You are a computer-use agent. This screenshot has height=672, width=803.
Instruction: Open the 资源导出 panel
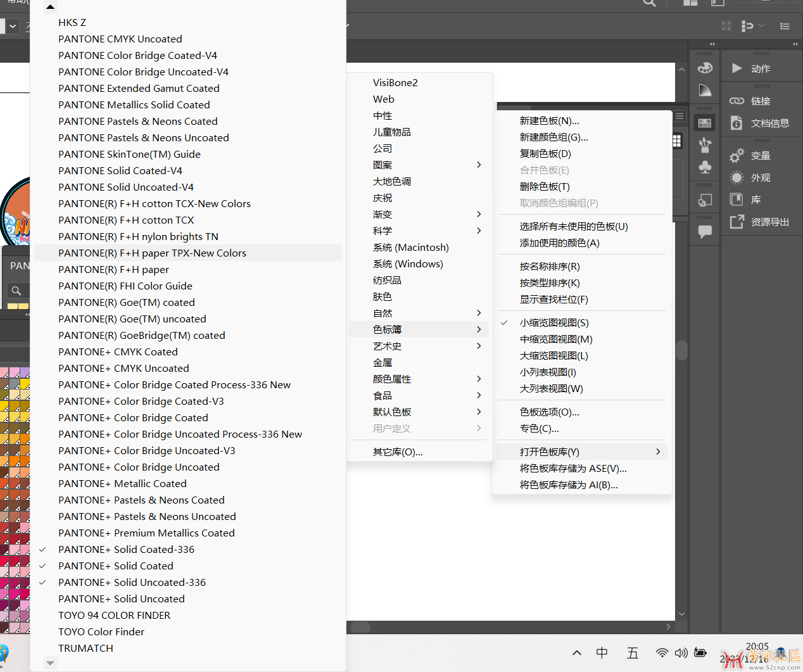pos(760,222)
